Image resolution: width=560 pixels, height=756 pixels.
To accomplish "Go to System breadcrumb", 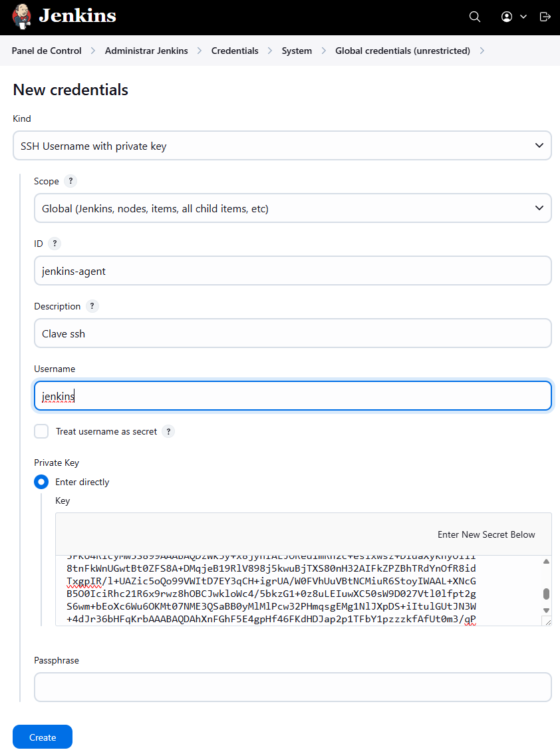I will (x=297, y=51).
